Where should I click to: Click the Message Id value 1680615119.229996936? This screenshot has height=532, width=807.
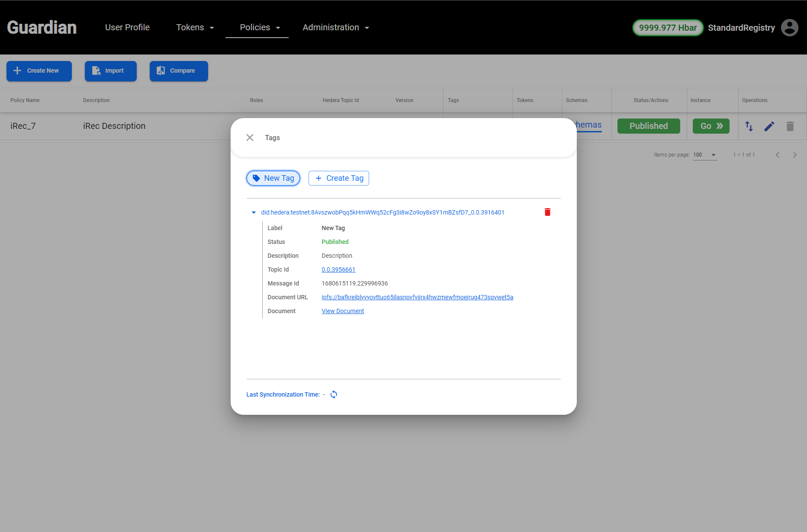355,283
